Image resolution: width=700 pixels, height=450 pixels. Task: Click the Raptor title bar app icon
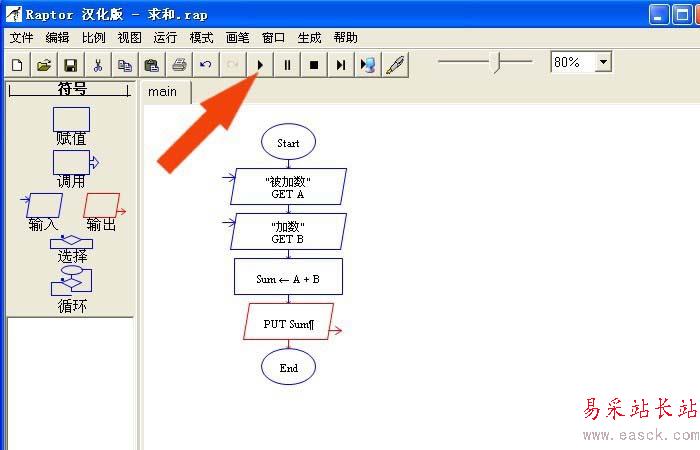click(13, 14)
